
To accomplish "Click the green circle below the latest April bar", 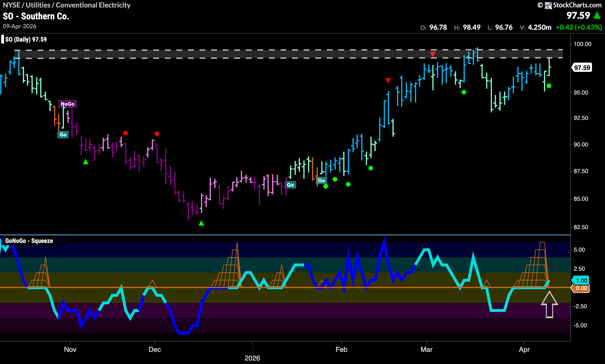I will click(x=549, y=86).
